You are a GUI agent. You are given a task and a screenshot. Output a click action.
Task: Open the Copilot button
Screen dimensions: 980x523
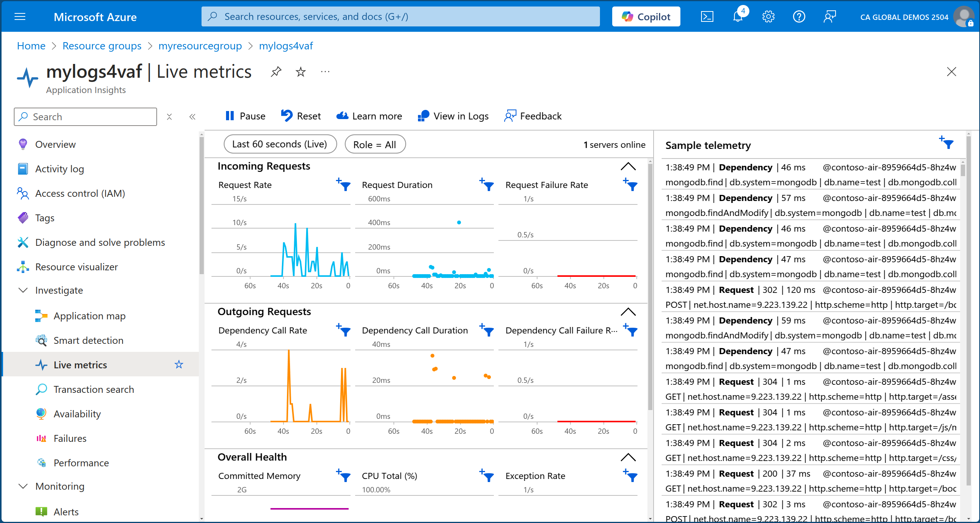pyautogui.click(x=646, y=16)
